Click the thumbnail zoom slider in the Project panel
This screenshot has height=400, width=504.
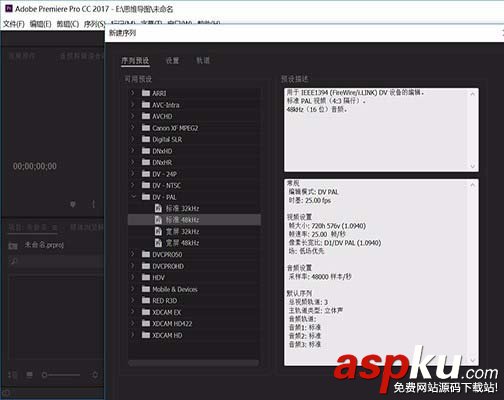pyautogui.click(x=61, y=375)
